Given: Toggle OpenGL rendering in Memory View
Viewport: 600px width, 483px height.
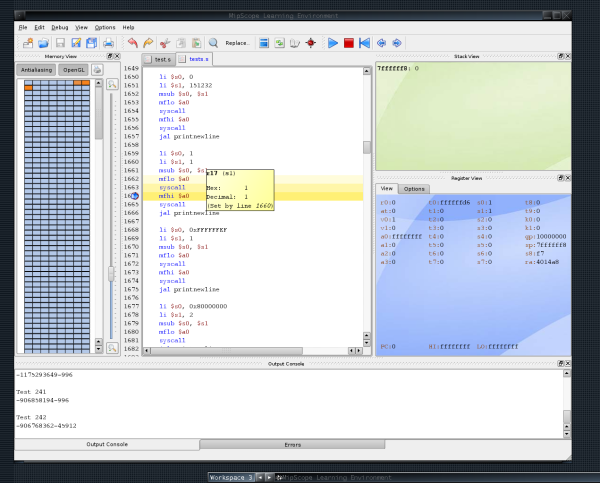Looking at the screenshot, I should (x=74, y=70).
